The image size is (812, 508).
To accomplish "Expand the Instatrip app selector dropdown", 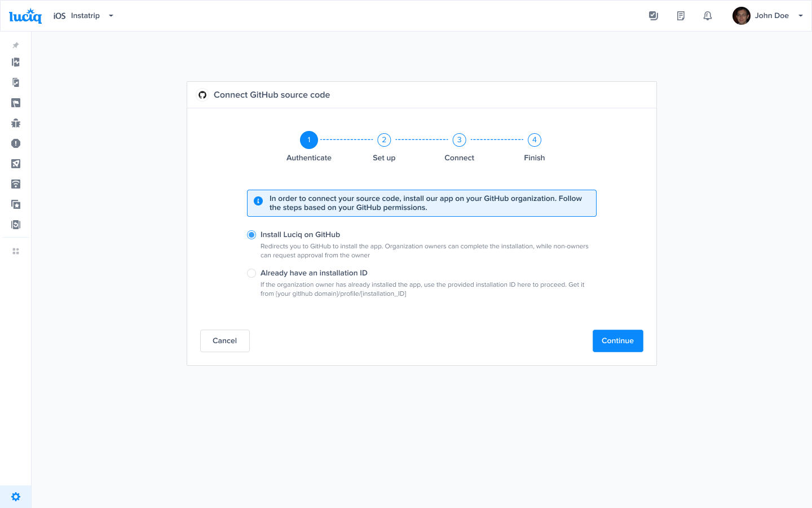I will (111, 16).
